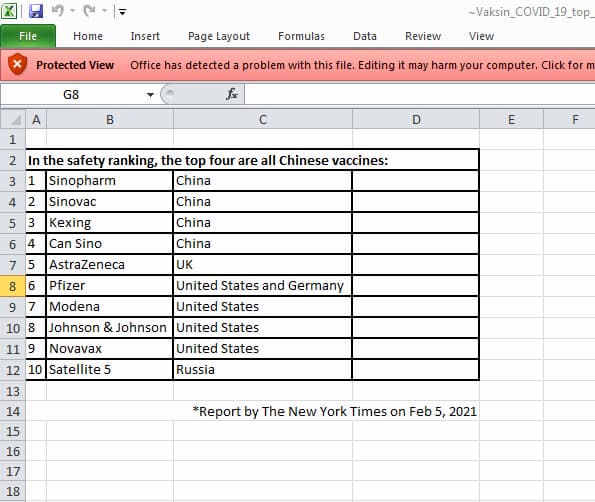The image size is (595, 502).
Task: Click the Satellite 5 cell
Action: [x=110, y=370]
